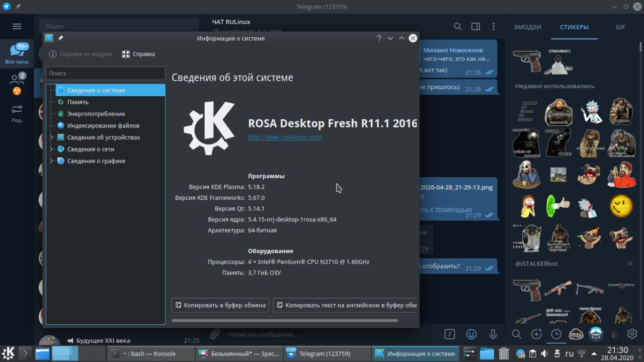The width and height of the screenshot is (644, 362).
Task: Expand the Сведения о графике tree node
Action: point(51,161)
